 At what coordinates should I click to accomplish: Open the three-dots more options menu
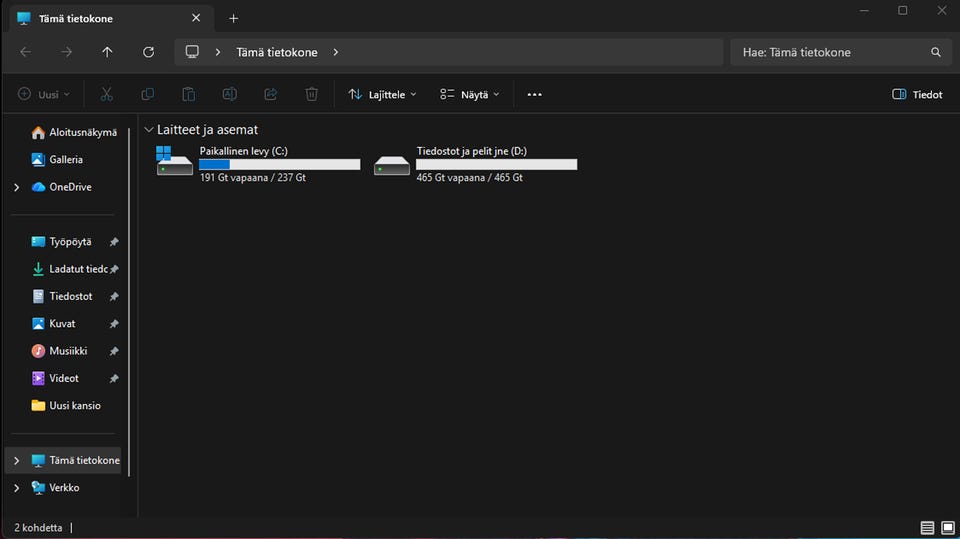pyautogui.click(x=534, y=94)
